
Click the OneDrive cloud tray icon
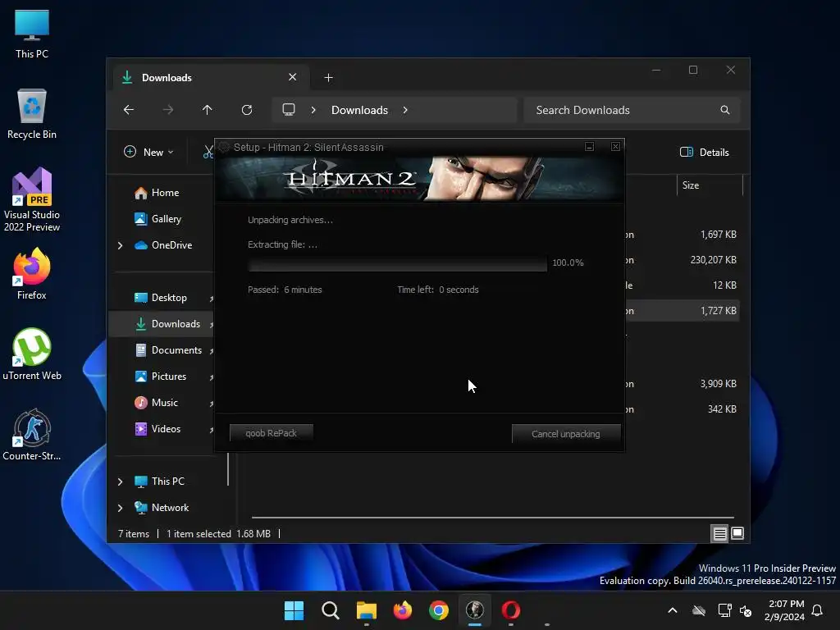699,610
